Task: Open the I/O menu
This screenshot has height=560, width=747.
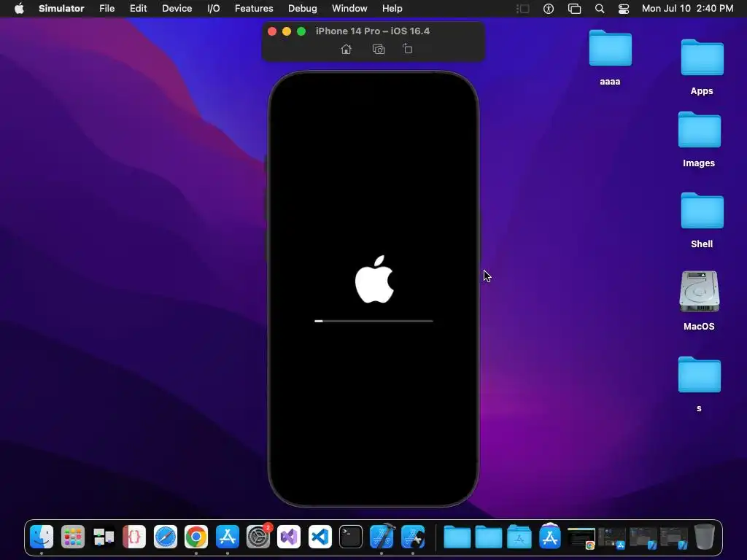Action: (x=214, y=9)
